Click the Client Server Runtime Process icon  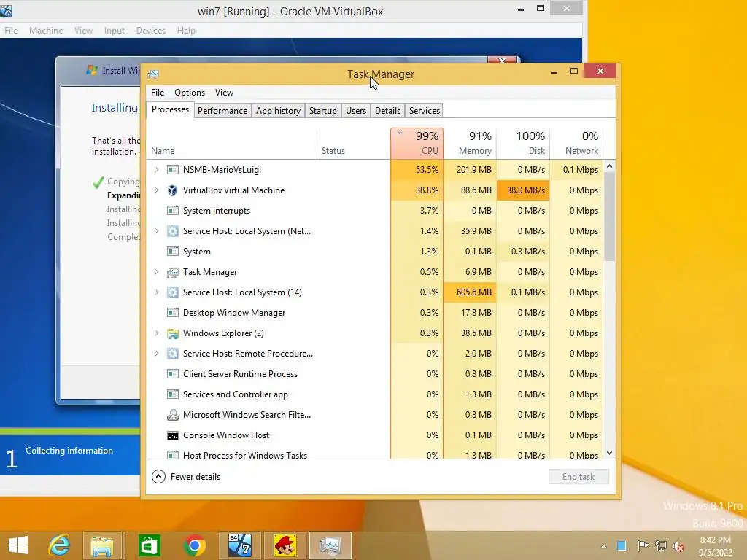172,374
